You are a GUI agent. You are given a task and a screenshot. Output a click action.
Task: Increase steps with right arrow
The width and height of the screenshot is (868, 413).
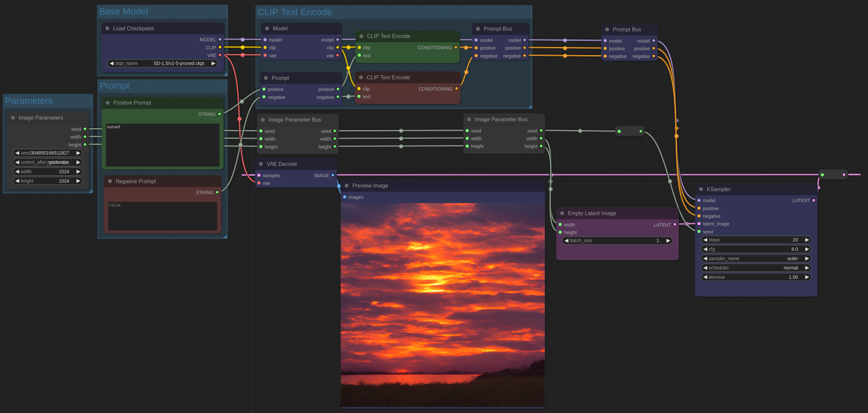point(807,240)
